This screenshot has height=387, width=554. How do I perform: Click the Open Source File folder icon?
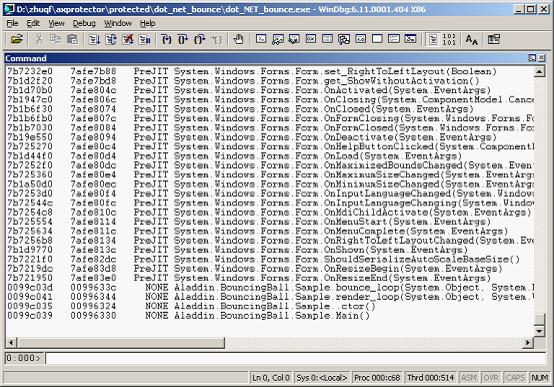(17, 39)
